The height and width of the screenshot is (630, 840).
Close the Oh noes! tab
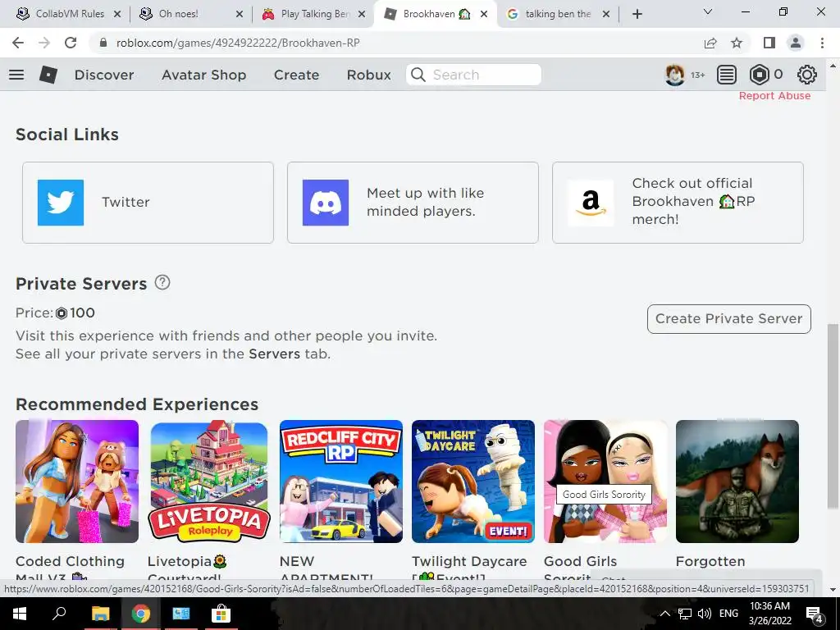pyautogui.click(x=240, y=14)
